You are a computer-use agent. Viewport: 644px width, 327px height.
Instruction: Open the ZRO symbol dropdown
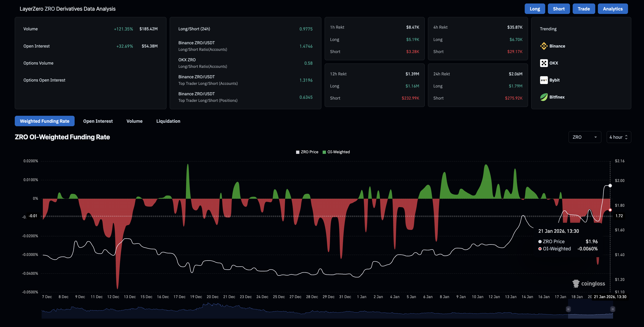click(x=585, y=137)
